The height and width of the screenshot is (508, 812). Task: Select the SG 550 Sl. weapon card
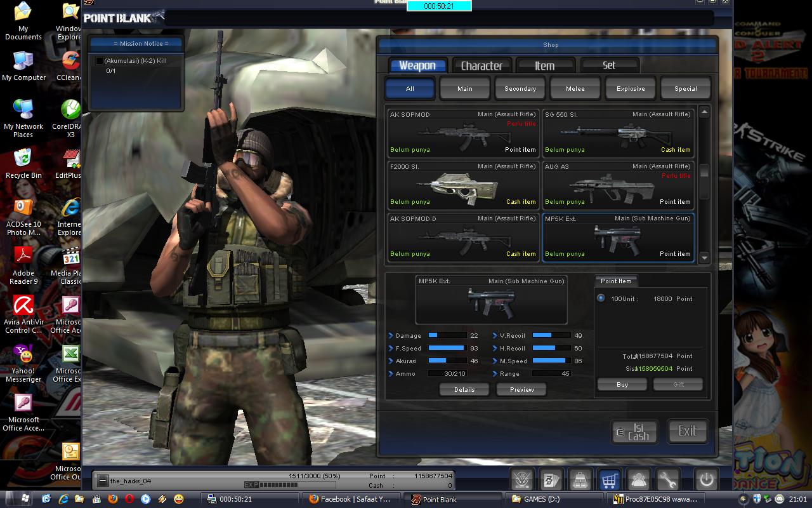(x=618, y=132)
